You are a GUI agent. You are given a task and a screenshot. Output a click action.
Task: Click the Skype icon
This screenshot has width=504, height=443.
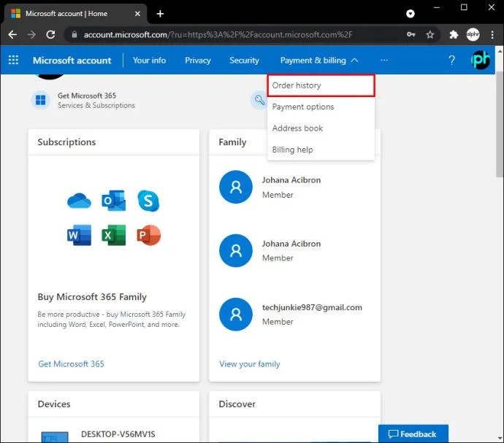148,201
